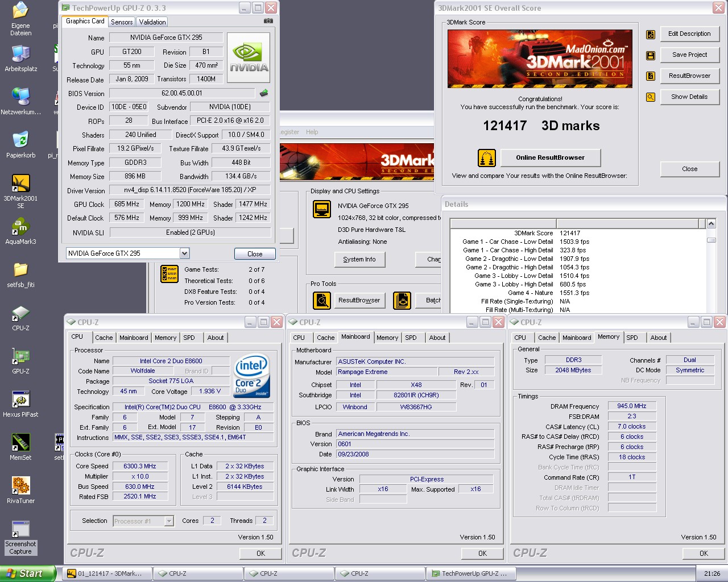This screenshot has width=728, height=582.
Task: Click the BIOS save icon in GPU-Z
Action: 264,93
